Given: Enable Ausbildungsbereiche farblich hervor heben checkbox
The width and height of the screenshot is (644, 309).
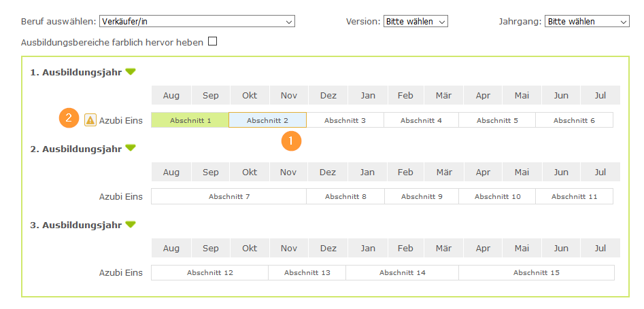Looking at the screenshot, I should (x=212, y=41).
